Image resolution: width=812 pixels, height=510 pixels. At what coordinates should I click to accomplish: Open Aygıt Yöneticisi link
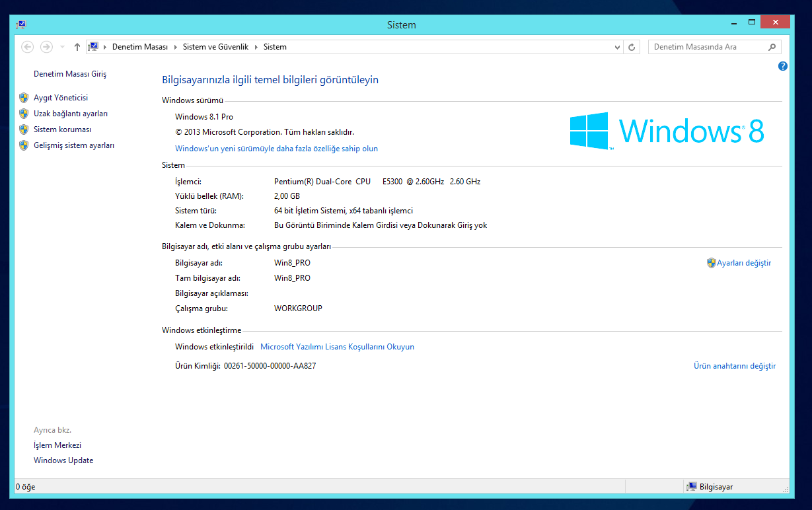[61, 98]
